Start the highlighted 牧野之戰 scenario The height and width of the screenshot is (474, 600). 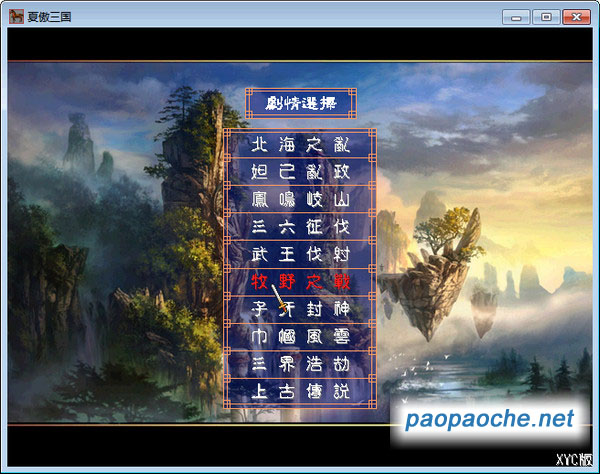(300, 282)
